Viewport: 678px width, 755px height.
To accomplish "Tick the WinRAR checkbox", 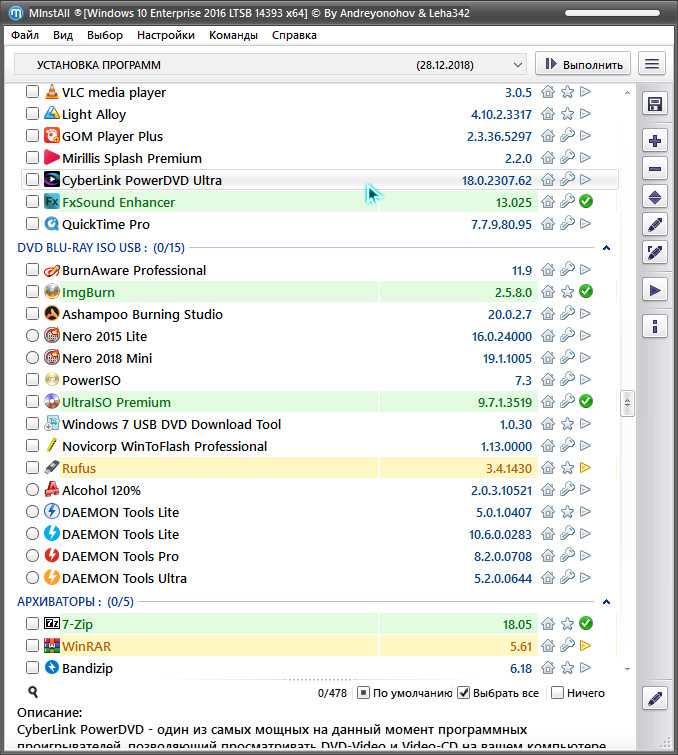I will (x=33, y=646).
